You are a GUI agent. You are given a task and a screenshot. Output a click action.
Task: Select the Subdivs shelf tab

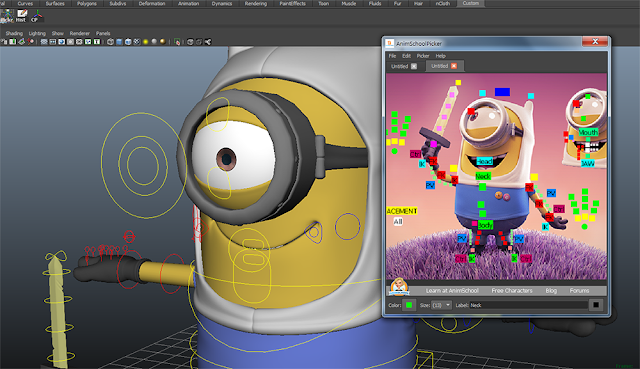point(118,3)
